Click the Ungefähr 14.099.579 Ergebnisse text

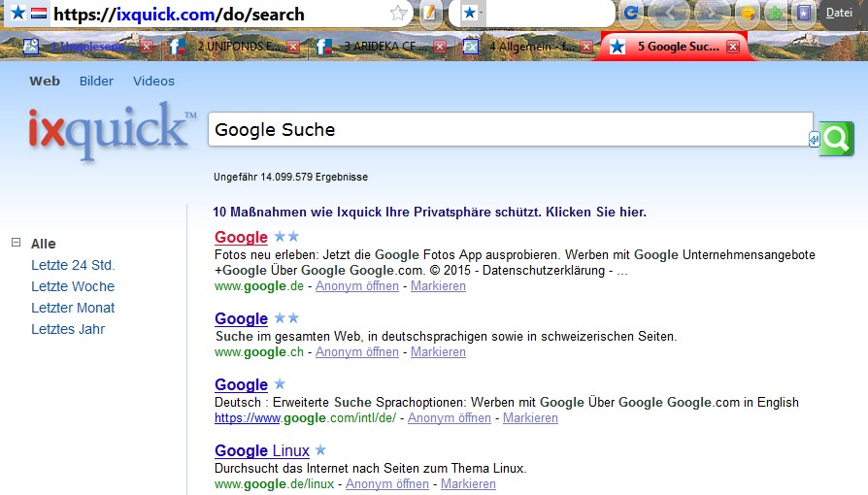tap(290, 178)
